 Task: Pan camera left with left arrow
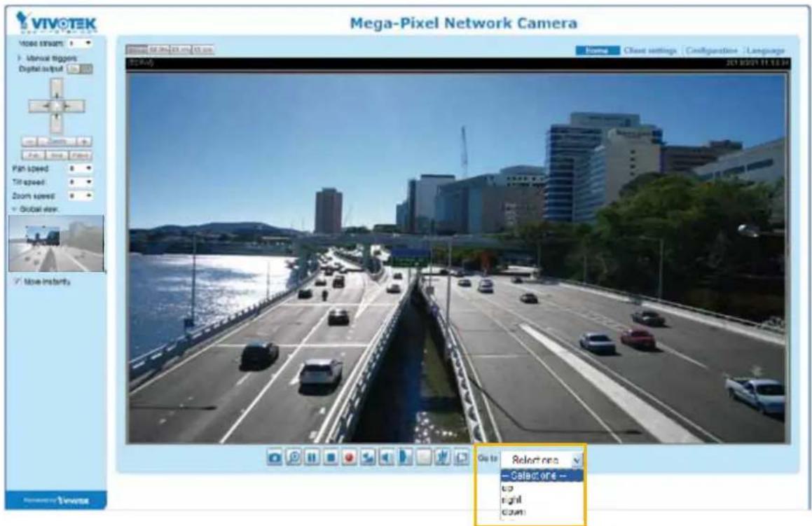click(x=39, y=106)
